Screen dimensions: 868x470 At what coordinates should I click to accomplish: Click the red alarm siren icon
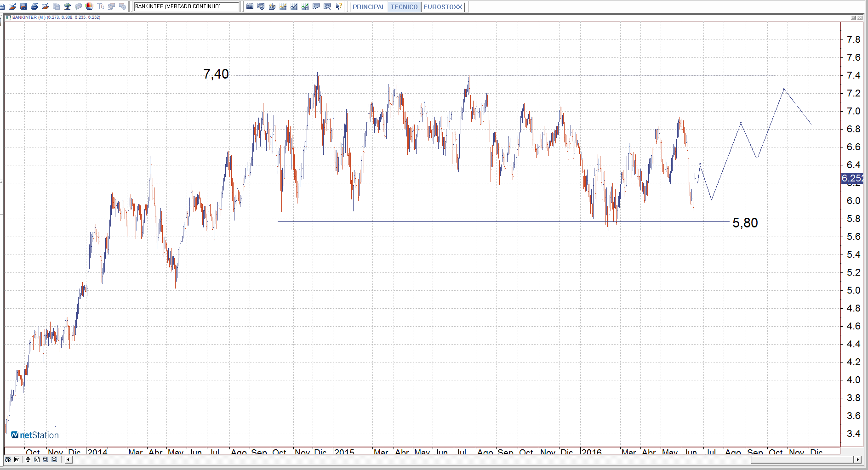90,6
